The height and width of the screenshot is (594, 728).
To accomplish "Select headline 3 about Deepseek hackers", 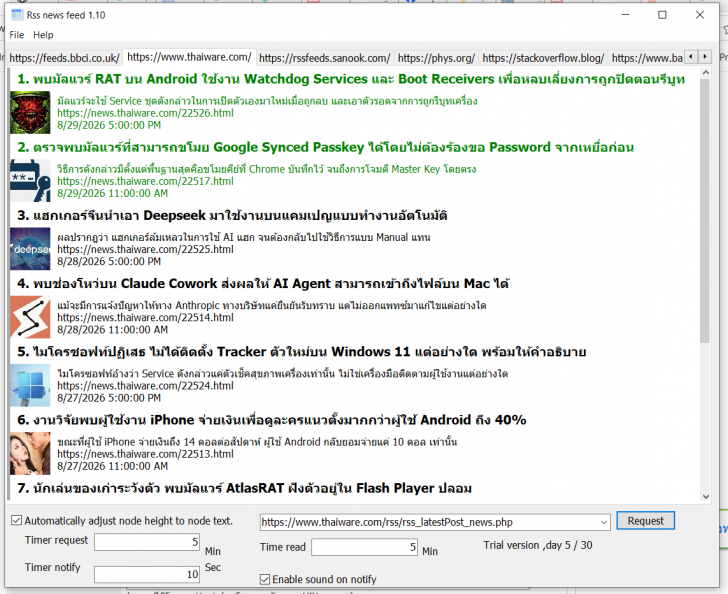I will click(232, 215).
